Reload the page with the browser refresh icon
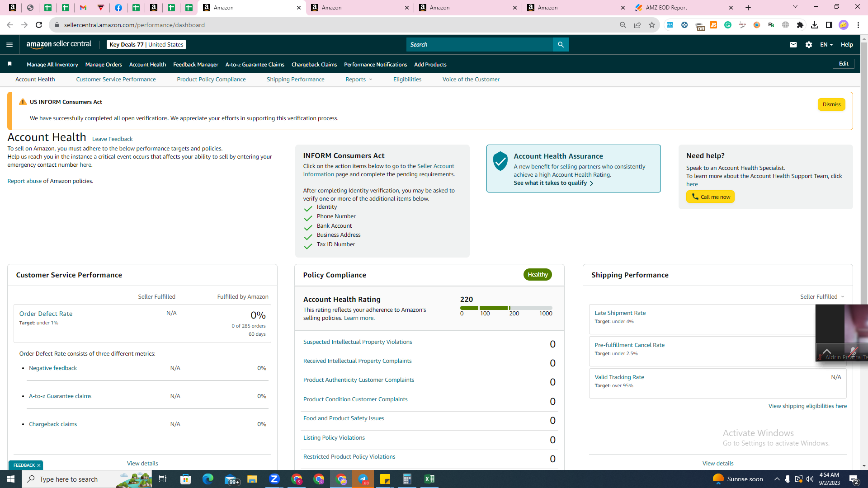 tap(39, 25)
